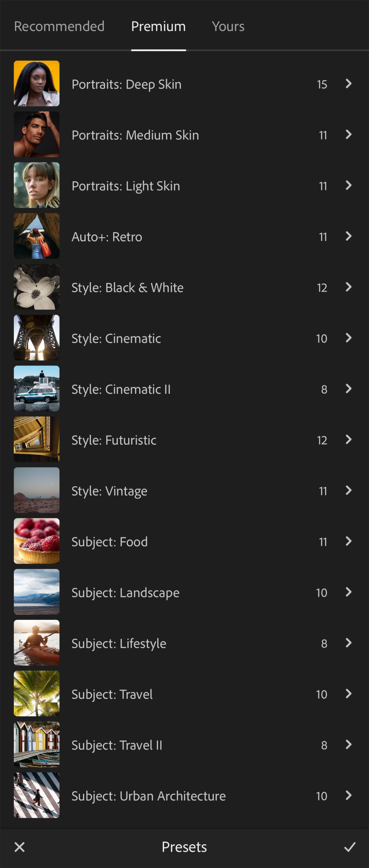369x868 pixels.
Task: Cancel presets with the X icon
Action: (20, 847)
